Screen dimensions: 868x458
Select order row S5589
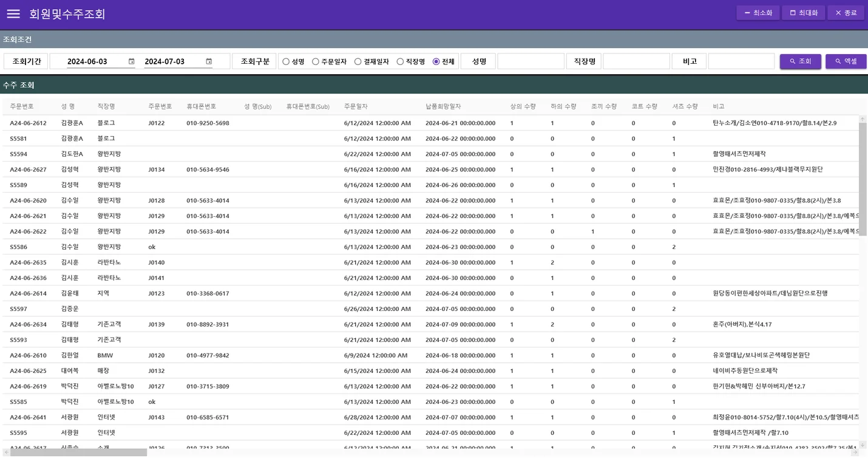(430, 185)
